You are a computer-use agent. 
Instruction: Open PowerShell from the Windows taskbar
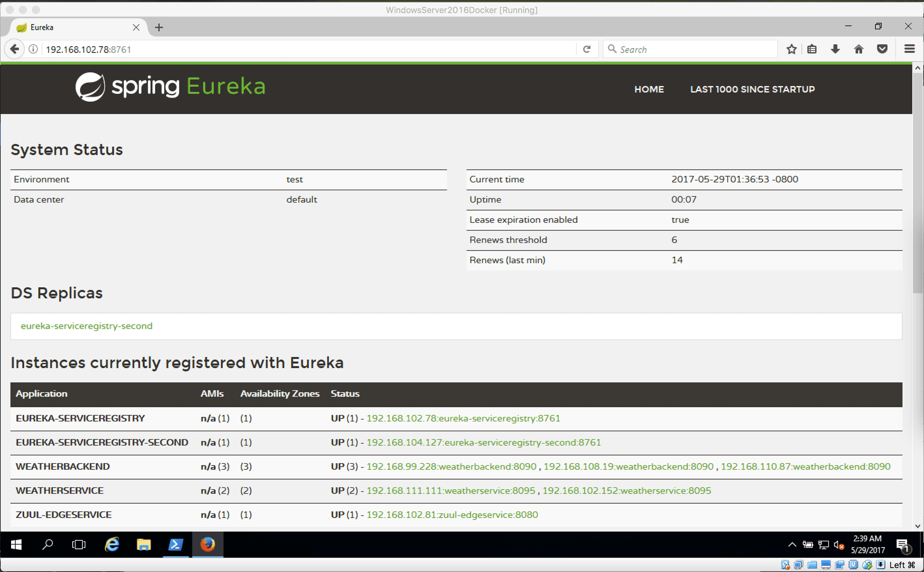click(x=176, y=545)
